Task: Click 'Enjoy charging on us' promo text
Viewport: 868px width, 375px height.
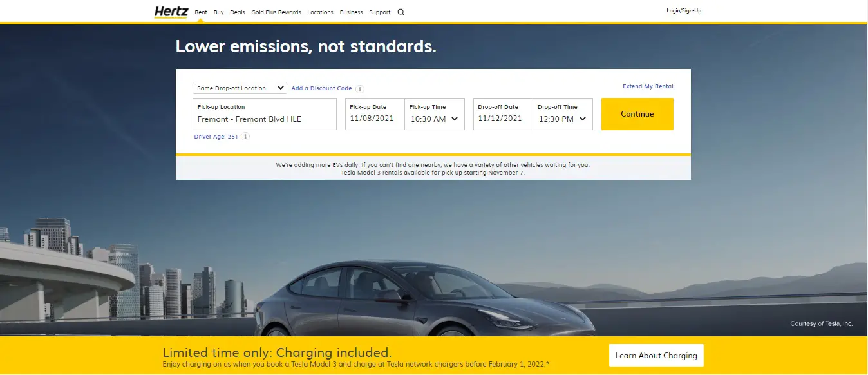Action: (x=356, y=365)
